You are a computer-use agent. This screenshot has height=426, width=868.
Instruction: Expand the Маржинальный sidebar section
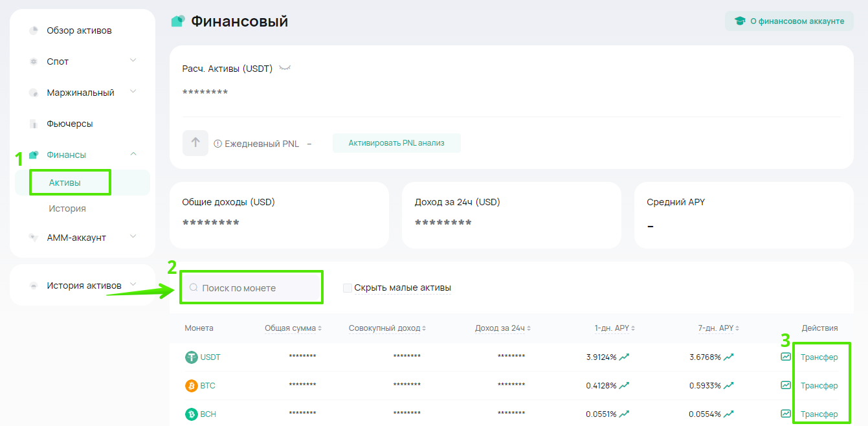click(x=133, y=92)
